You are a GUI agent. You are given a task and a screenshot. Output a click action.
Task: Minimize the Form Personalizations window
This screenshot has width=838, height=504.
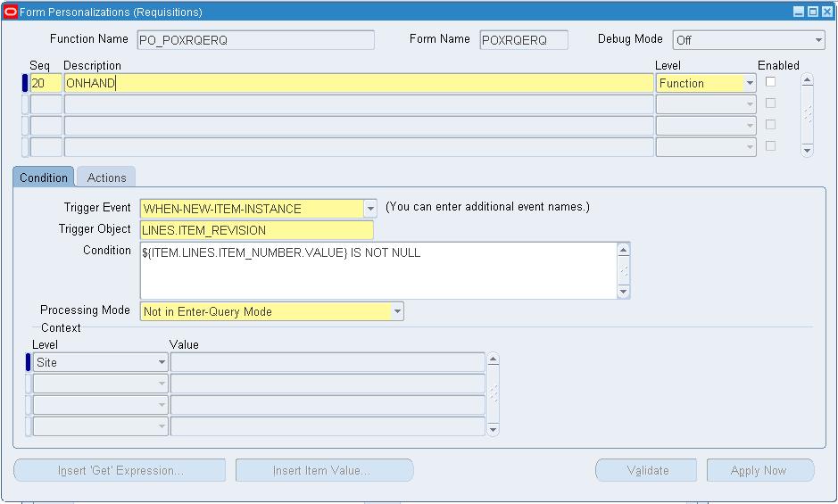click(x=799, y=12)
